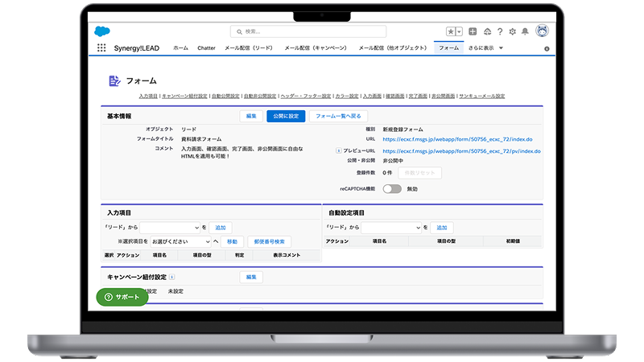Click the 移動 button
The height and width of the screenshot is (362, 644).
coord(232,242)
